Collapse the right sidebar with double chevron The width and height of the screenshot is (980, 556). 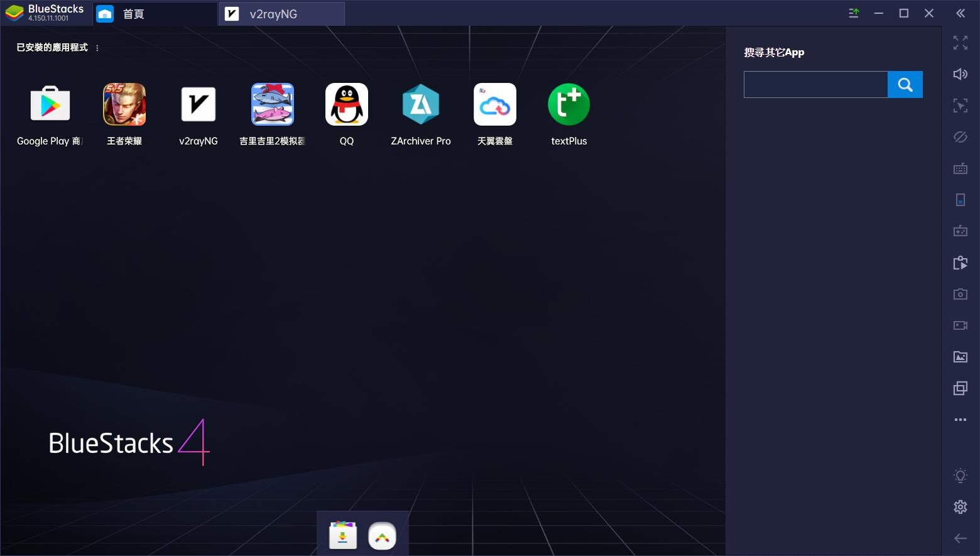pyautogui.click(x=961, y=13)
